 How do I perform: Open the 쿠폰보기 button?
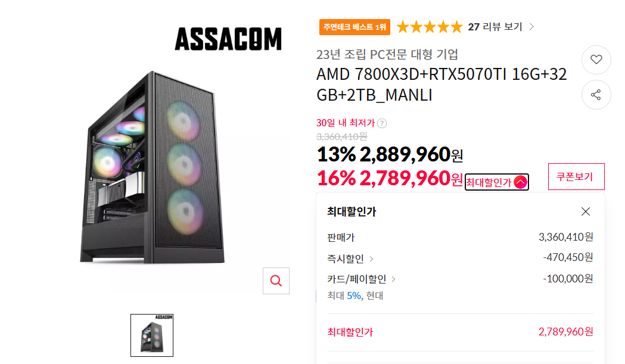tap(576, 176)
